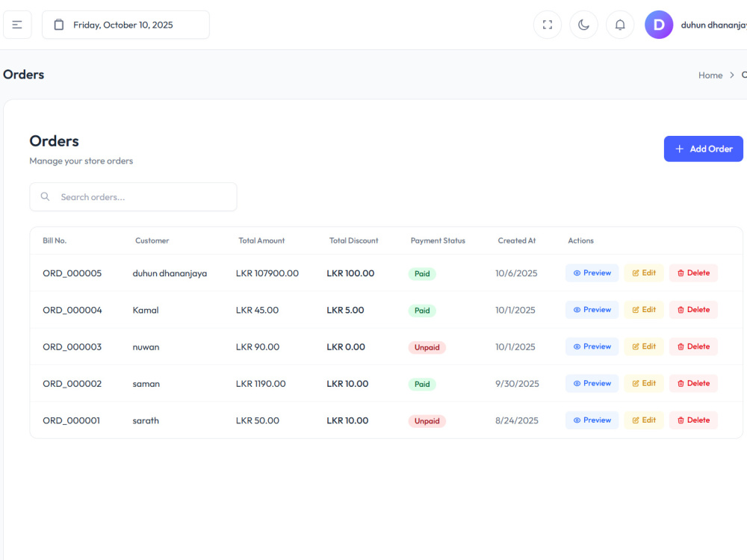Switch to dark mode via the moon icon
This screenshot has width=747, height=560.
click(x=583, y=25)
